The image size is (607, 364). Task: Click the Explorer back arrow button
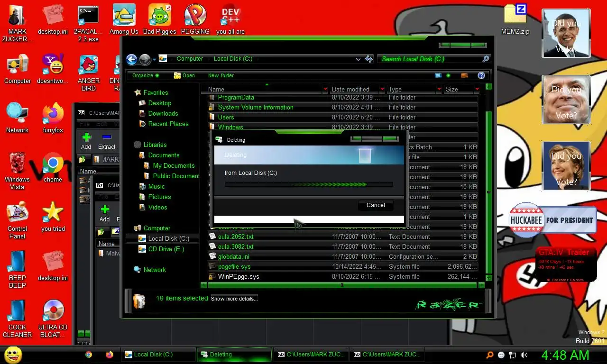tap(132, 59)
